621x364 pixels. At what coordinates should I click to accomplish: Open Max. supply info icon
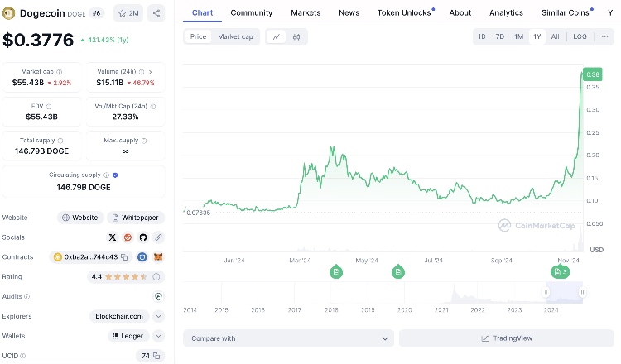[144, 141]
